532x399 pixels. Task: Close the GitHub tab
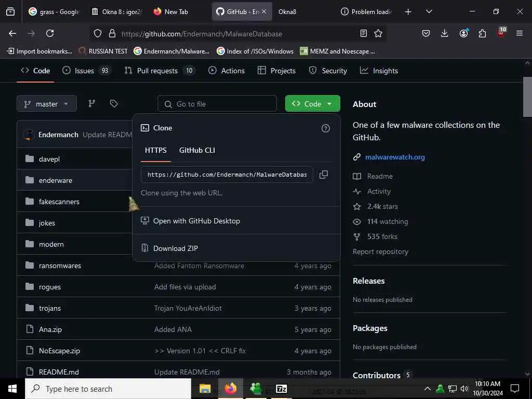pyautogui.click(x=264, y=11)
